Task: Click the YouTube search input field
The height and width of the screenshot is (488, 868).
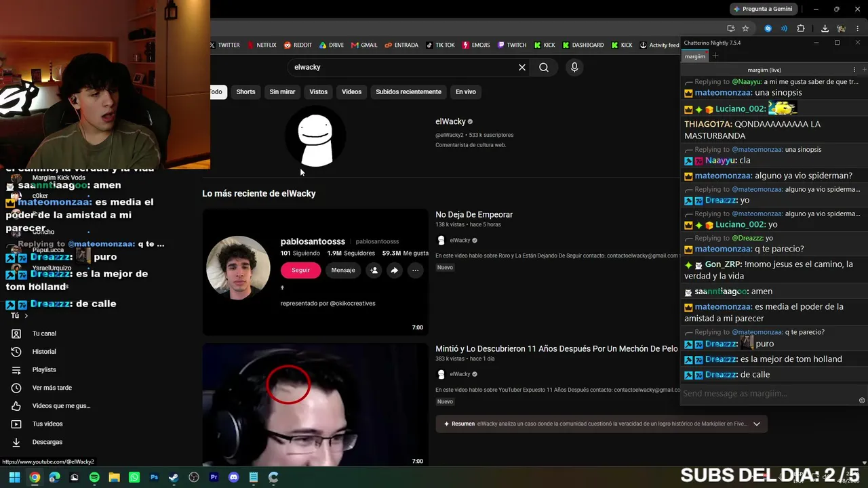Action: (x=403, y=67)
